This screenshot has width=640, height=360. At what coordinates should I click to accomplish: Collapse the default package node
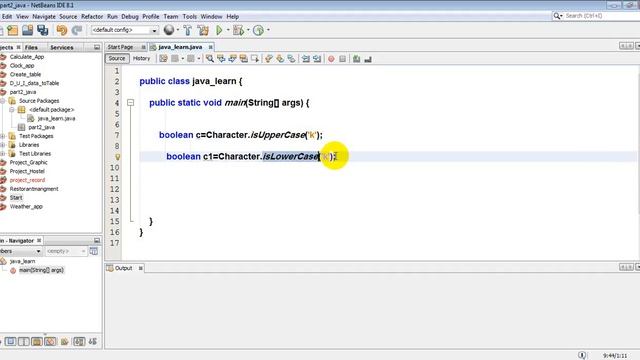tap(12, 110)
